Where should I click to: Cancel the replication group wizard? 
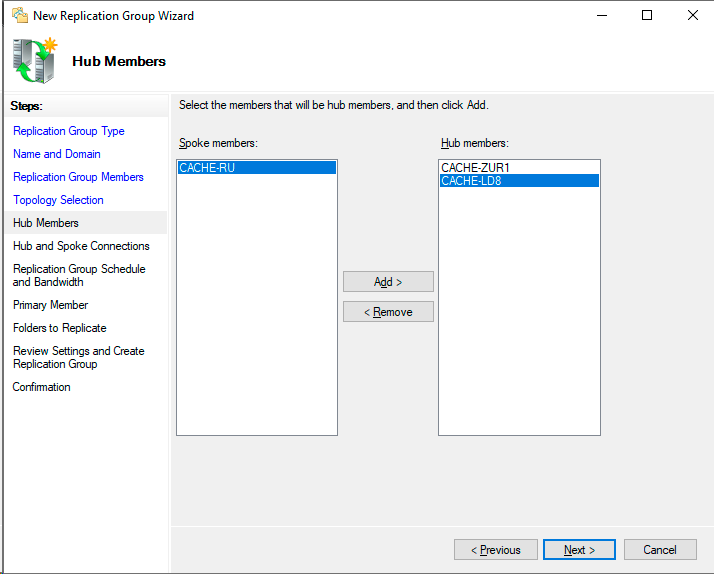click(x=660, y=550)
